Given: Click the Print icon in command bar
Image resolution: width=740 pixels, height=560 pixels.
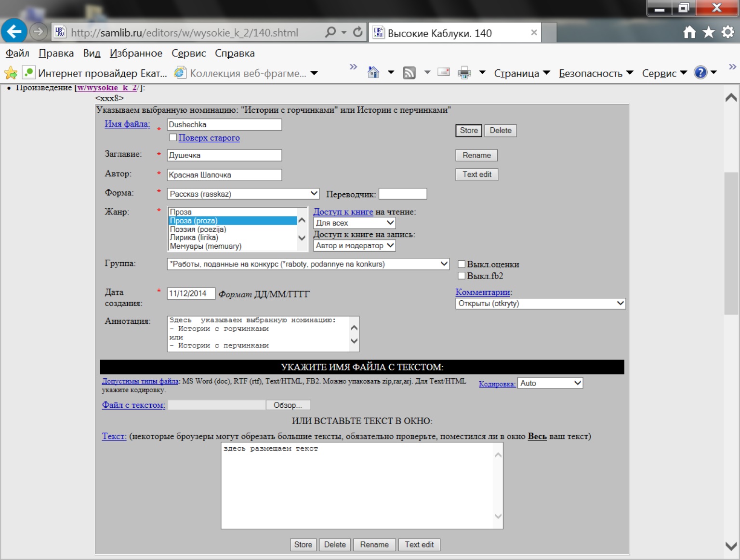Looking at the screenshot, I should click(464, 73).
